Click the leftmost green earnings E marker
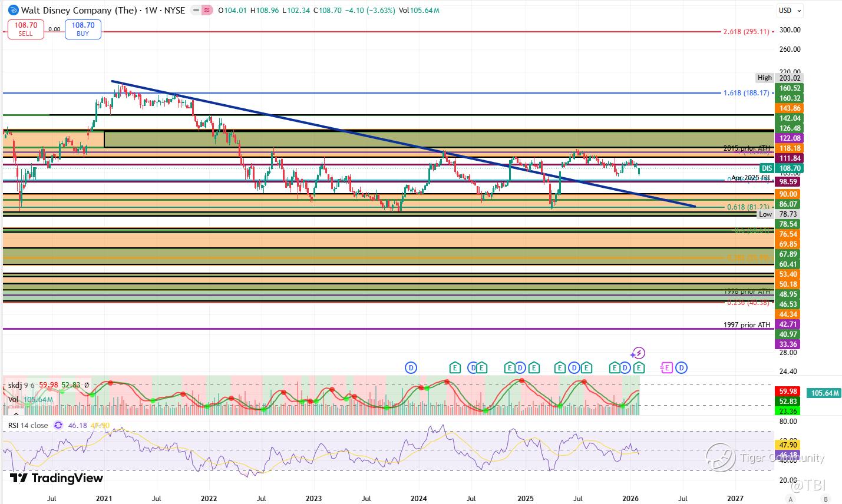The height and width of the screenshot is (504, 842). [455, 368]
